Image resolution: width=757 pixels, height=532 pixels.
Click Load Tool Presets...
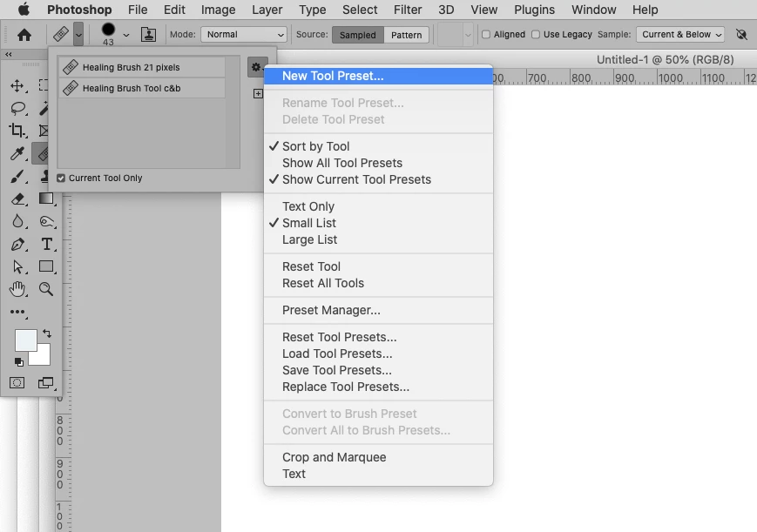[378, 354]
